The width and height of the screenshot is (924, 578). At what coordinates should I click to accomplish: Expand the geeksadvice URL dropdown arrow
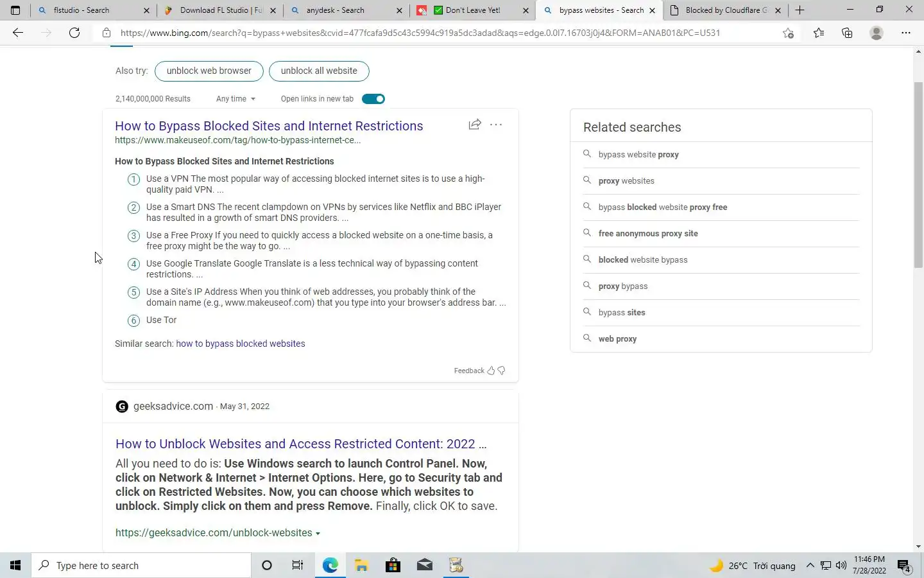click(318, 534)
